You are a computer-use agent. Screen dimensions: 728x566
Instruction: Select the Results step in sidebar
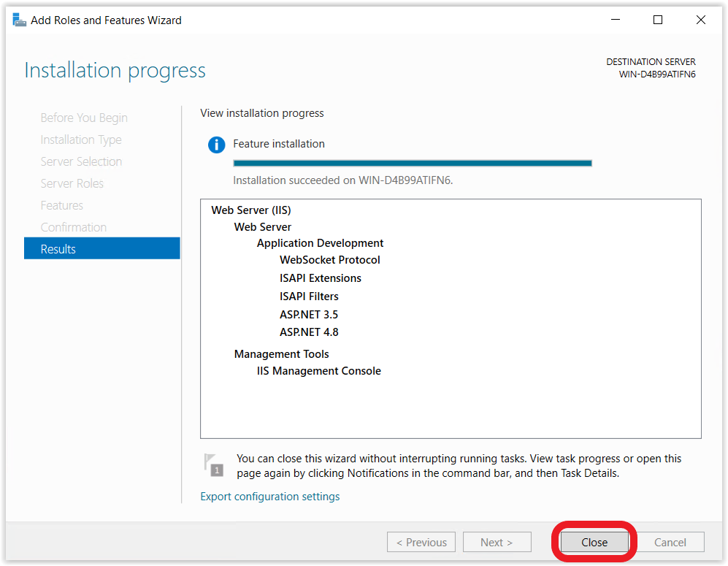point(101,248)
